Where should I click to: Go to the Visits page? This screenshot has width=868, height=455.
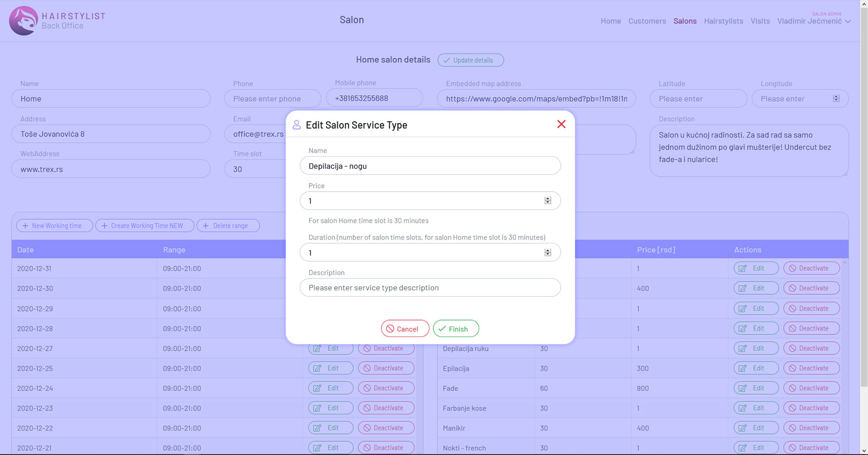tap(760, 21)
